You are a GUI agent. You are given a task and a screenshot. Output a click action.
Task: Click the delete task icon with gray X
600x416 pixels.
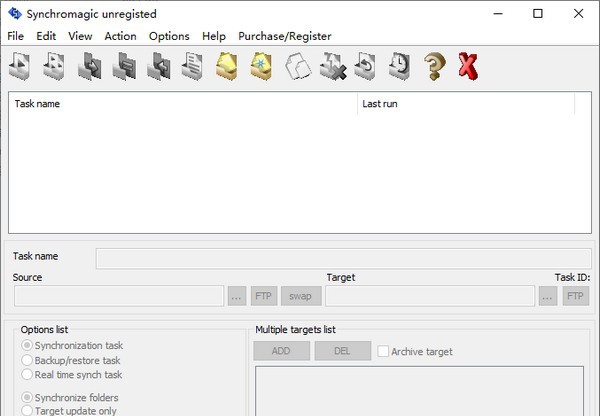point(333,67)
